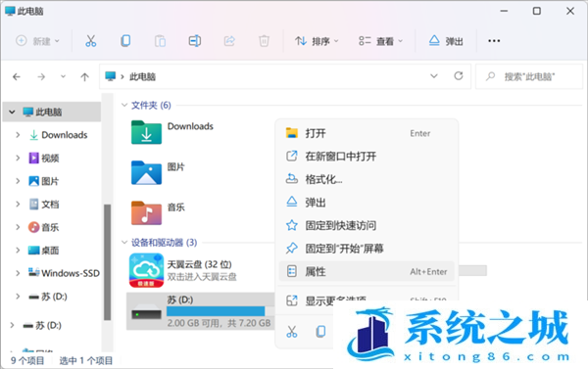Click the Cut scissors icon in toolbar
The image size is (588, 369).
click(90, 41)
